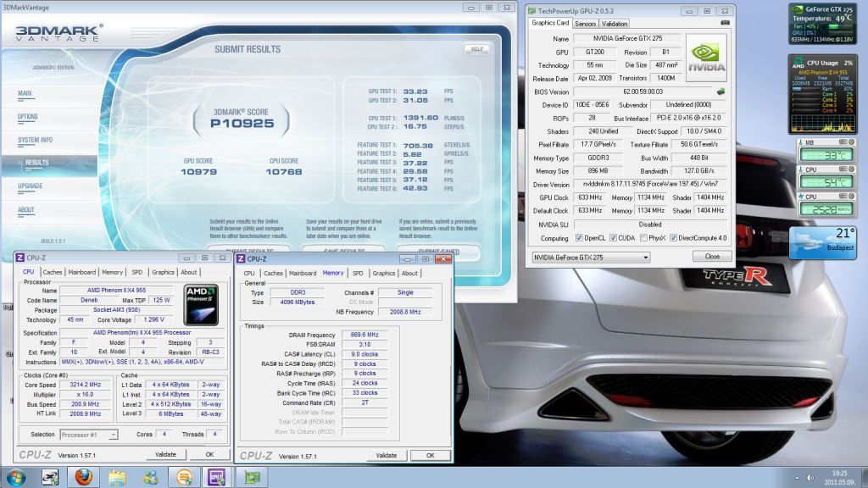This screenshot has height=488, width=868.
Task: Click the GPU-Z title bar icon
Action: pos(531,10)
